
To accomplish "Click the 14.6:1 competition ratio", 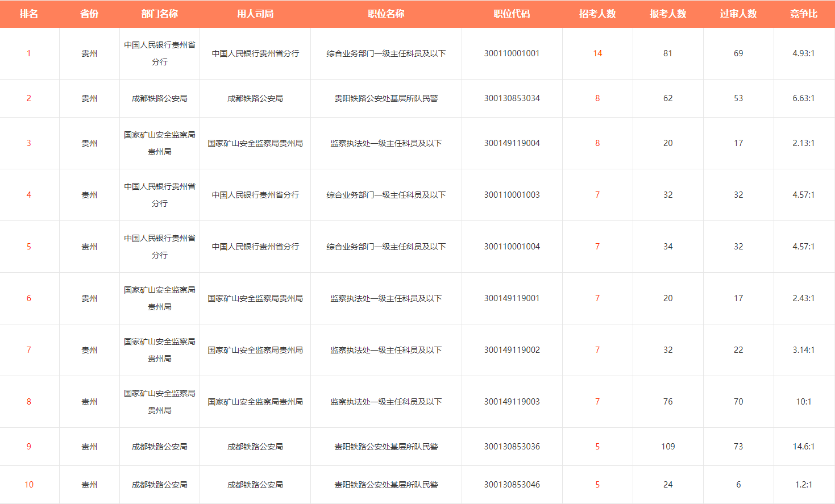I will tap(804, 447).
